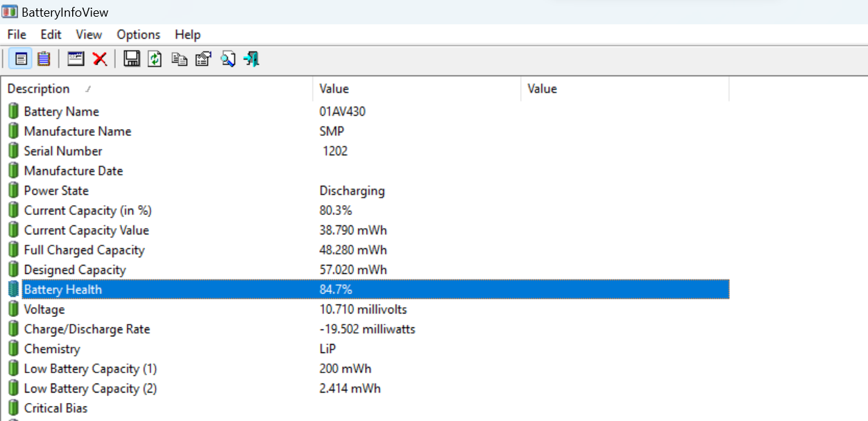This screenshot has width=868, height=421.
Task: Select the Low Battery Capacity (1) label
Action: tap(90, 368)
